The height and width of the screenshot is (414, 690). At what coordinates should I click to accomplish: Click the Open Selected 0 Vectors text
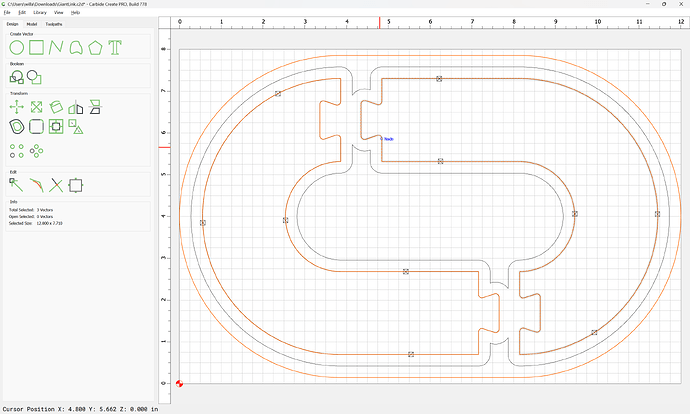click(x=31, y=216)
